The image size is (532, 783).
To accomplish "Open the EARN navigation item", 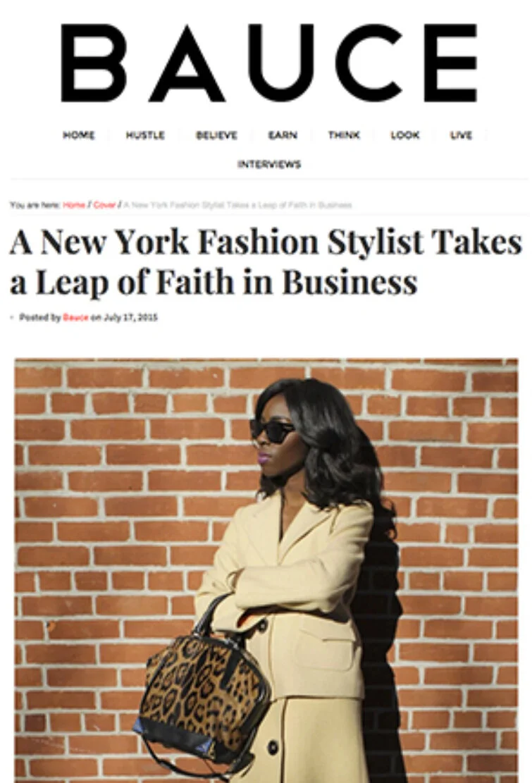I will 283,135.
